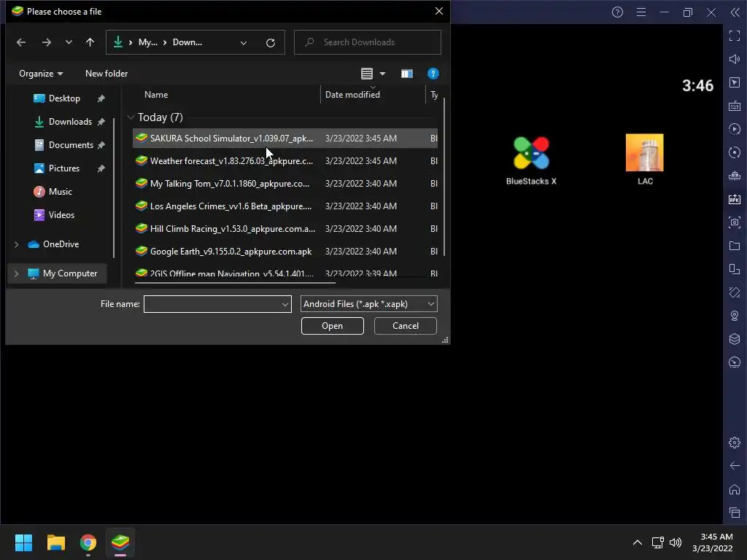Open memory trim icon in sidebar
The image size is (747, 560).
click(734, 176)
